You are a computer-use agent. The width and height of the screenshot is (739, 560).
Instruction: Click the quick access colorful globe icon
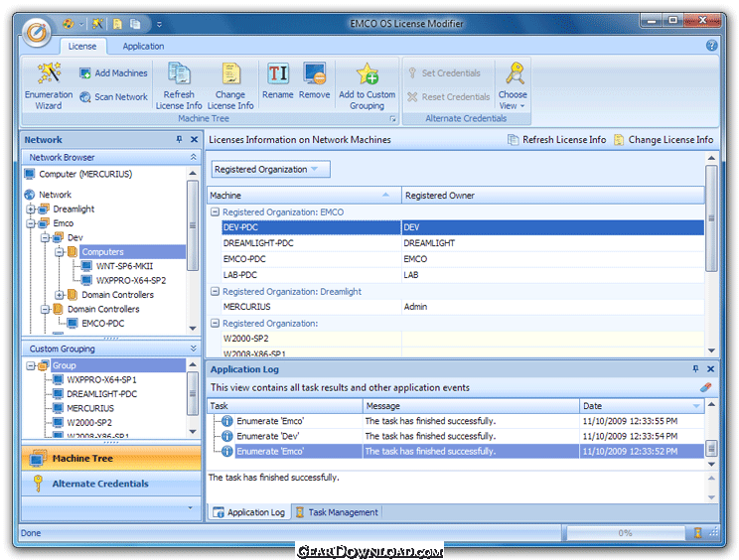pyautogui.click(x=69, y=24)
